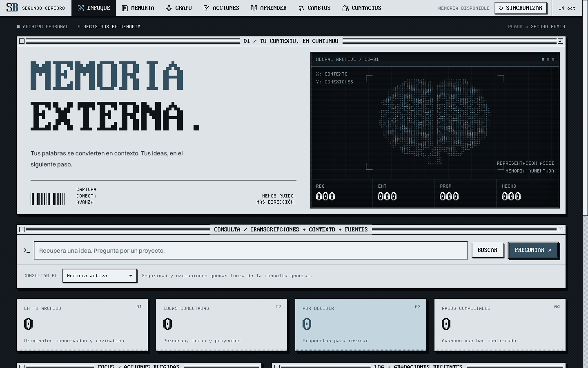The image size is (588, 368).
Task: Click the Memoria tab document icon
Action: pyautogui.click(x=125, y=8)
